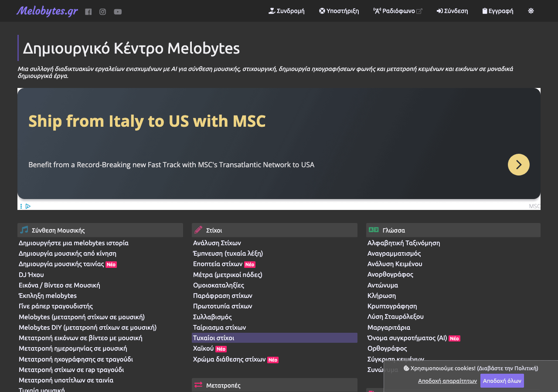Open Γίνε ράπερ τραγουδιστής
This screenshot has width=558, height=392.
point(56,306)
